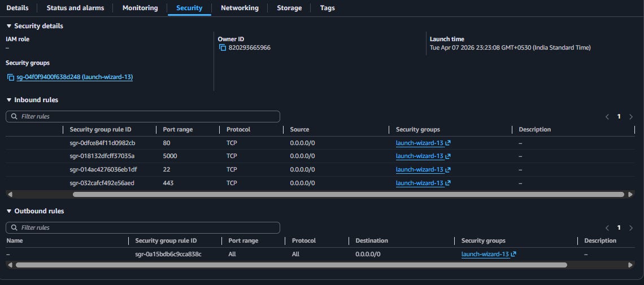The width and height of the screenshot is (644, 285).
Task: Click the launch time value text
Action: (x=510, y=48)
